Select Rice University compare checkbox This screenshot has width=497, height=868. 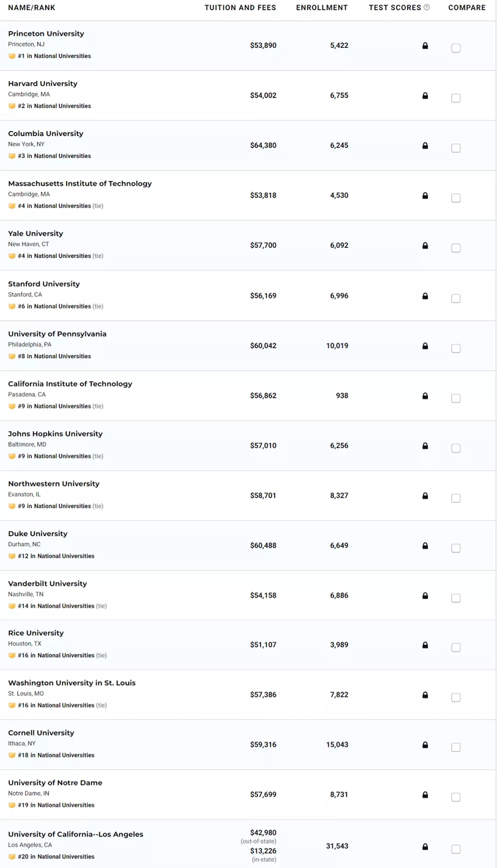[456, 647]
